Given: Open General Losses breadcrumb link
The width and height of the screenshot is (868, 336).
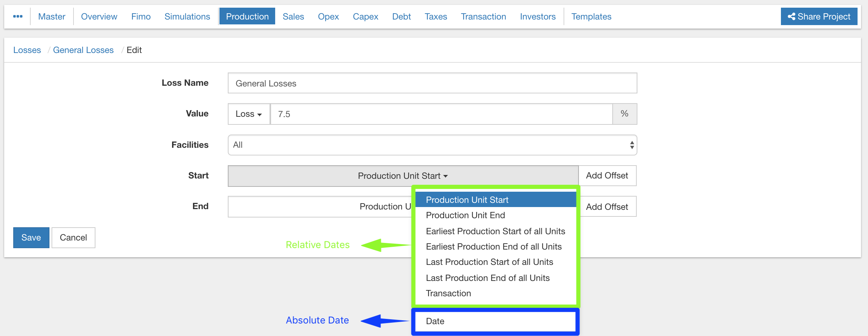Looking at the screenshot, I should (83, 50).
